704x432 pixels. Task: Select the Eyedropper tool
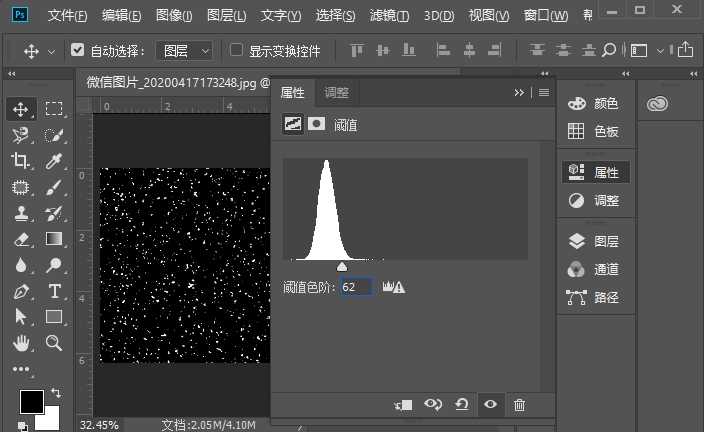[x=54, y=161]
